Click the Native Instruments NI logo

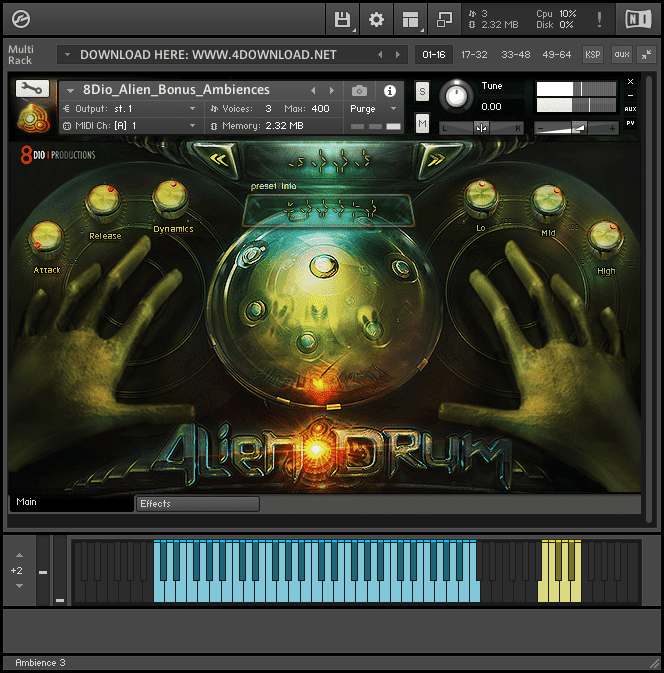(x=638, y=19)
